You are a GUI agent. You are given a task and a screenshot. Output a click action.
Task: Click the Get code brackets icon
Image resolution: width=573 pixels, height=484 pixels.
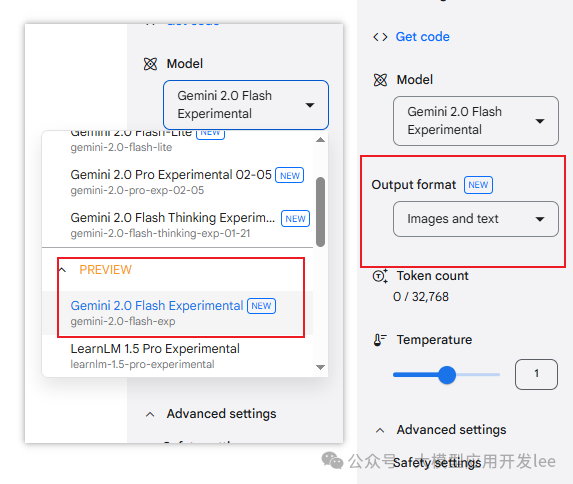pos(380,37)
